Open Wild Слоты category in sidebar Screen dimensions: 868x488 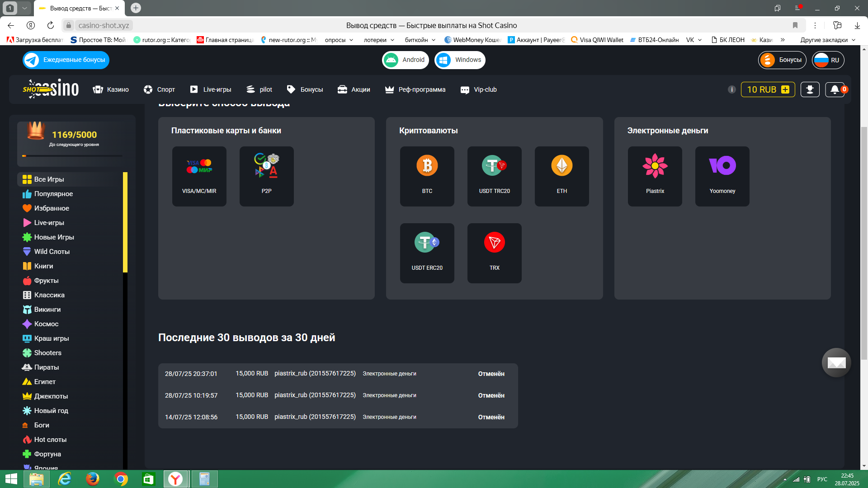tap(52, 252)
